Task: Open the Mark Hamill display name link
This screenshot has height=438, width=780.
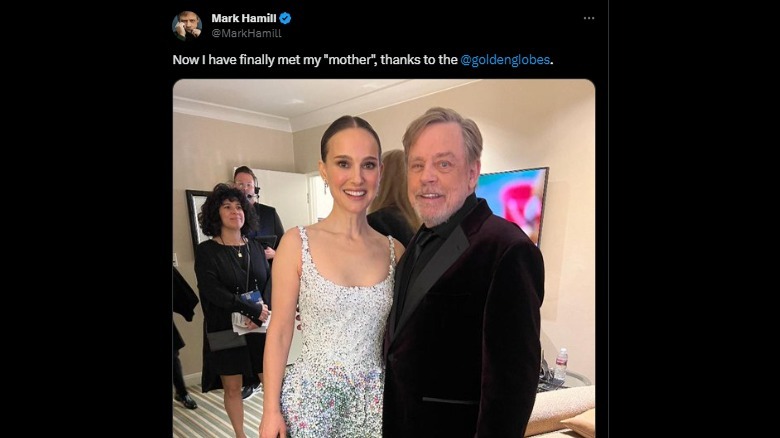Action: (x=243, y=18)
